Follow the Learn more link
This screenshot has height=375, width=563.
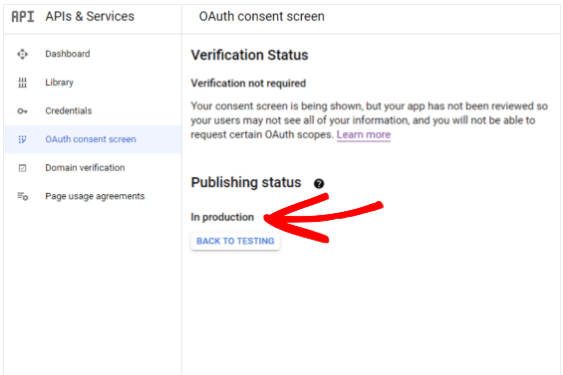click(363, 135)
